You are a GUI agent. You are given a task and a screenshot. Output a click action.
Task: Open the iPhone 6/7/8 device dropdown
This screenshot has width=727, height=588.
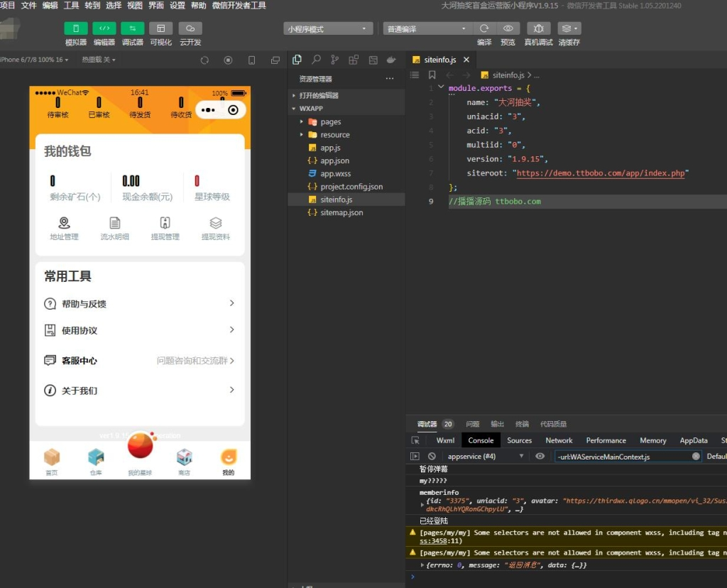click(x=34, y=60)
